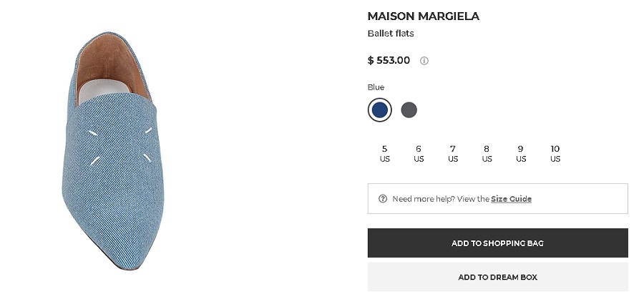
Task: Choose the grey color swatch
Action: click(x=409, y=110)
